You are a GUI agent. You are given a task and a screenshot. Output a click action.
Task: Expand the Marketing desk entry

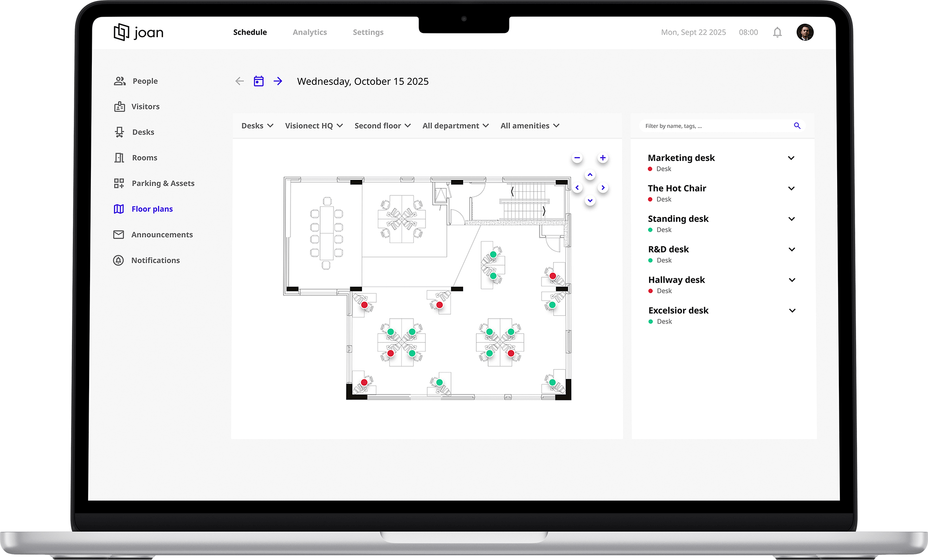[791, 158]
